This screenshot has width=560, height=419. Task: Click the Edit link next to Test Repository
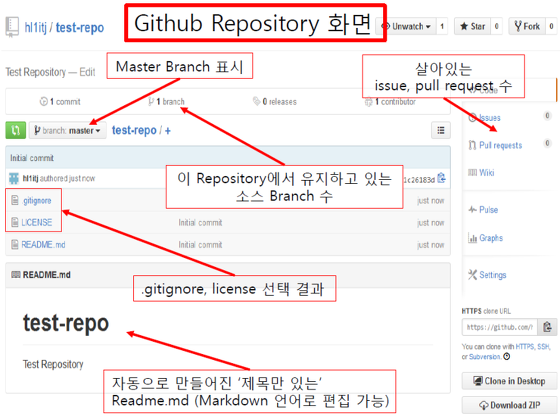coord(87,72)
